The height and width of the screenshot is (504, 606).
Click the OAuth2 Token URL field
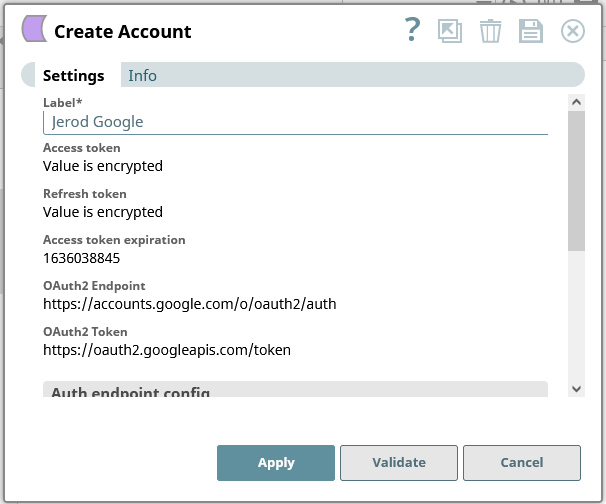pyautogui.click(x=167, y=350)
